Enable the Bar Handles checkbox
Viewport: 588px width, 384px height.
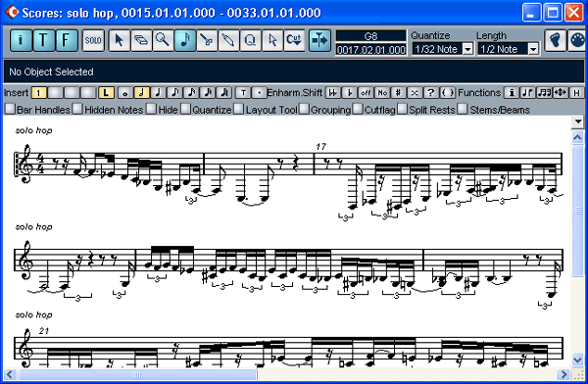click(x=11, y=109)
